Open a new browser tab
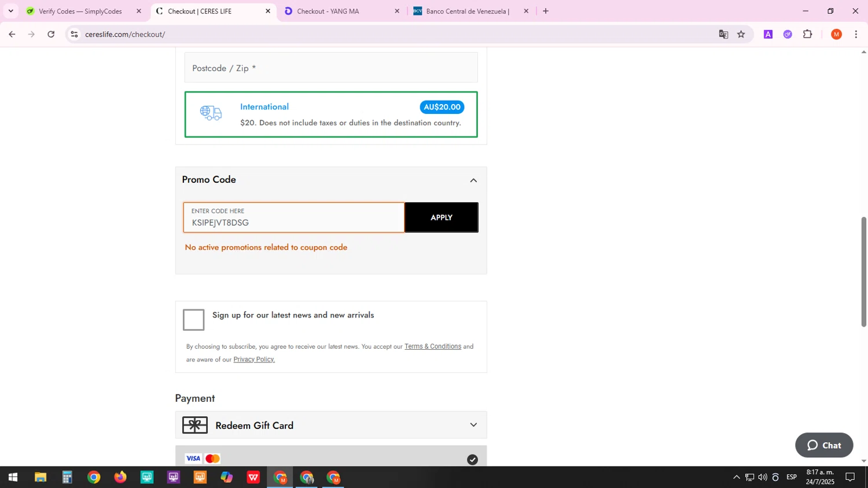Image resolution: width=868 pixels, height=488 pixels. 546,11
